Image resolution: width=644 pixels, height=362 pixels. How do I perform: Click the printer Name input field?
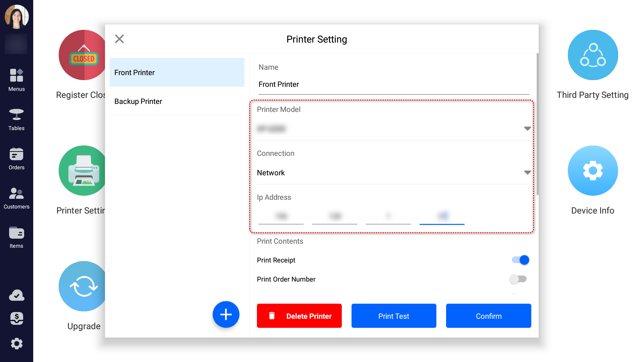pos(393,84)
